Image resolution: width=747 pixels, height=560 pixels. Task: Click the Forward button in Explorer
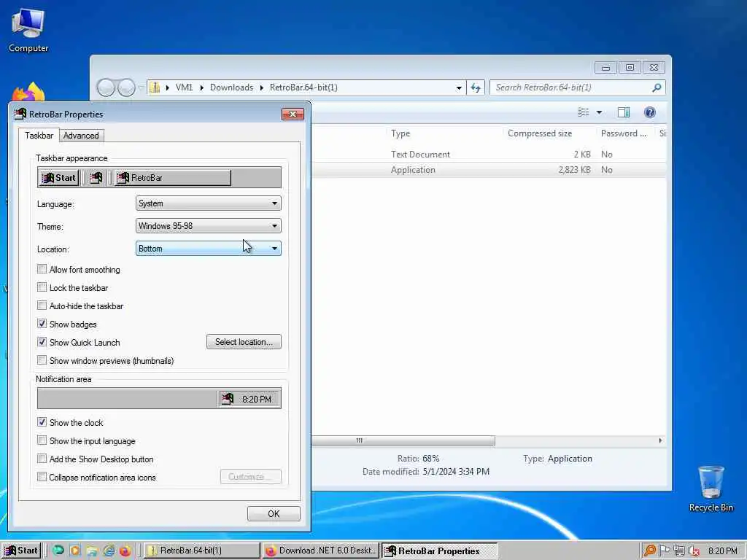point(126,87)
